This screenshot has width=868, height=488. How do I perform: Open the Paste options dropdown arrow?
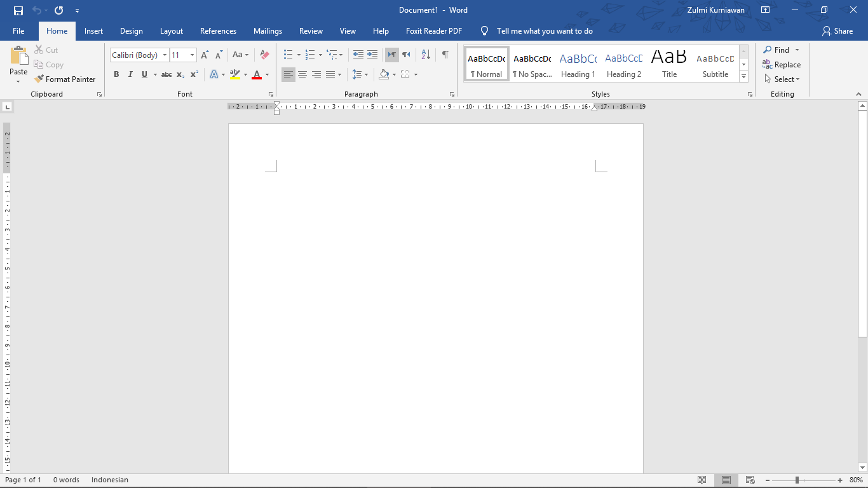[x=18, y=81]
